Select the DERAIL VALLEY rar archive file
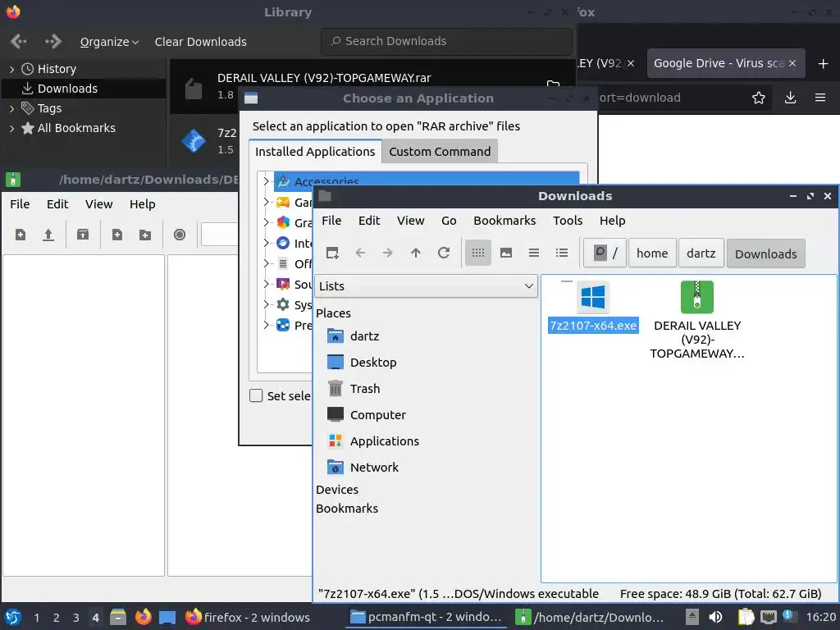This screenshot has height=630, width=840. pos(697,297)
